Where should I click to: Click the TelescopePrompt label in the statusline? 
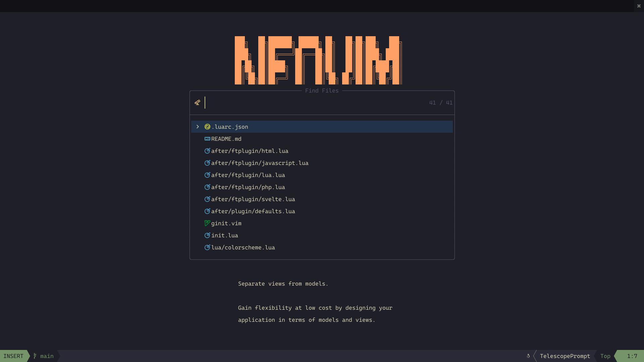[566, 356]
